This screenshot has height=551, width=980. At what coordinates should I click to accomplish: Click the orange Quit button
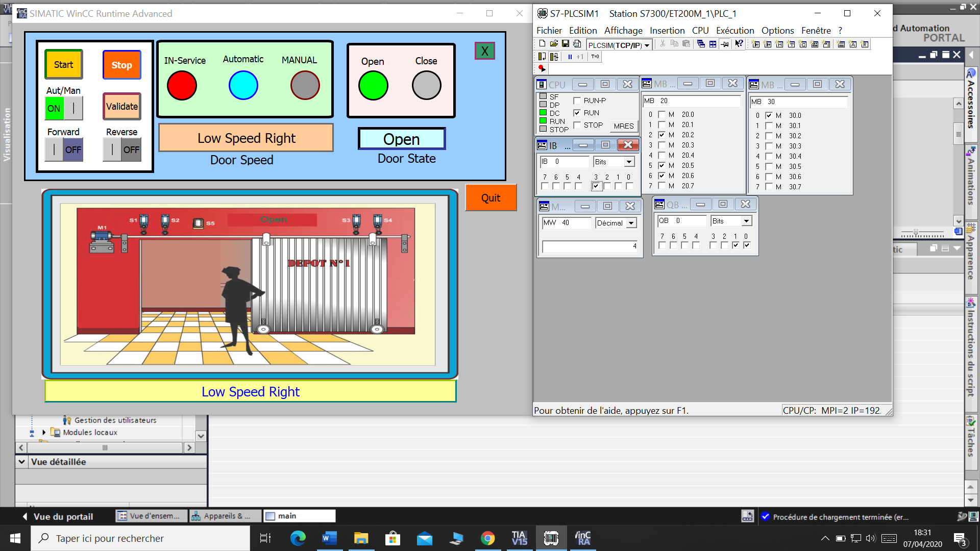(x=491, y=197)
